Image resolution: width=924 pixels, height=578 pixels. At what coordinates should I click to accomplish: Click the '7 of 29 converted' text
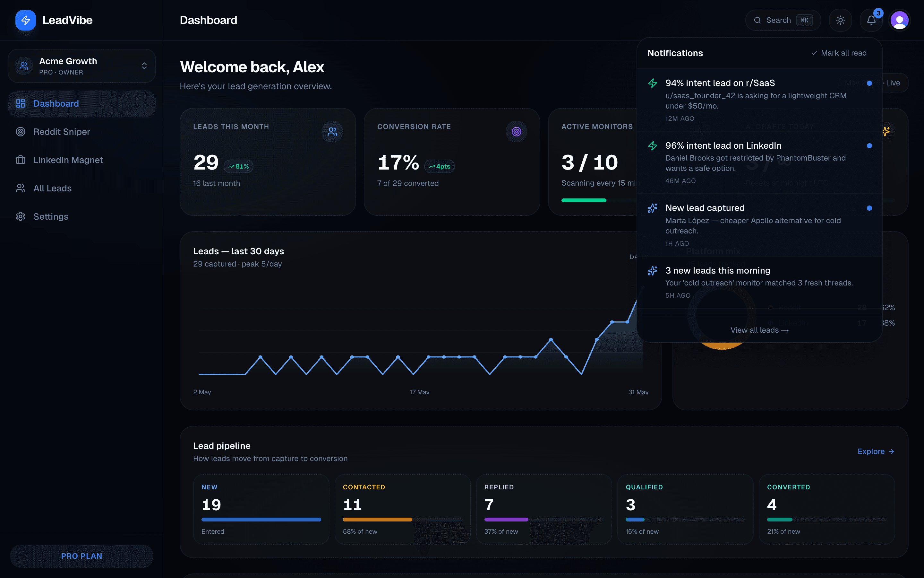(x=408, y=183)
